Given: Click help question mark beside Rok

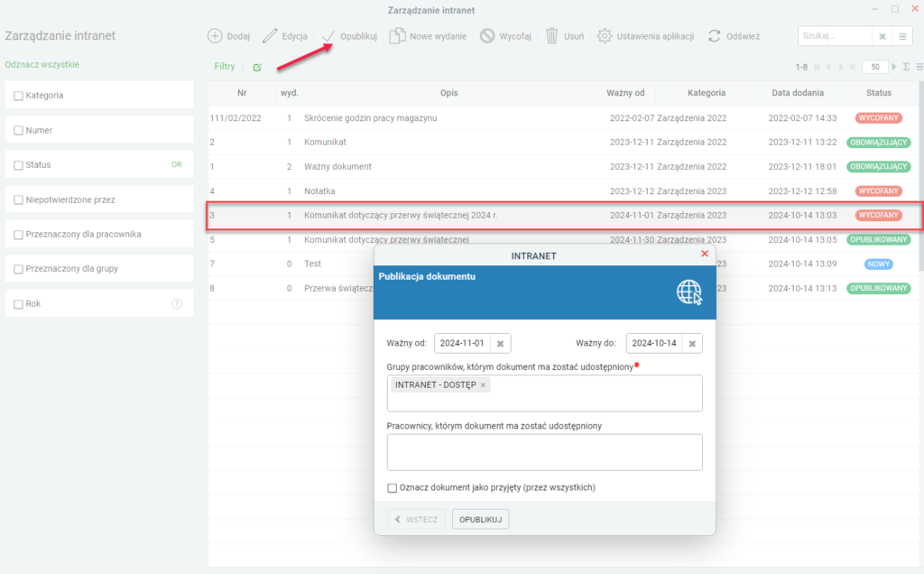Looking at the screenshot, I should coord(177,304).
